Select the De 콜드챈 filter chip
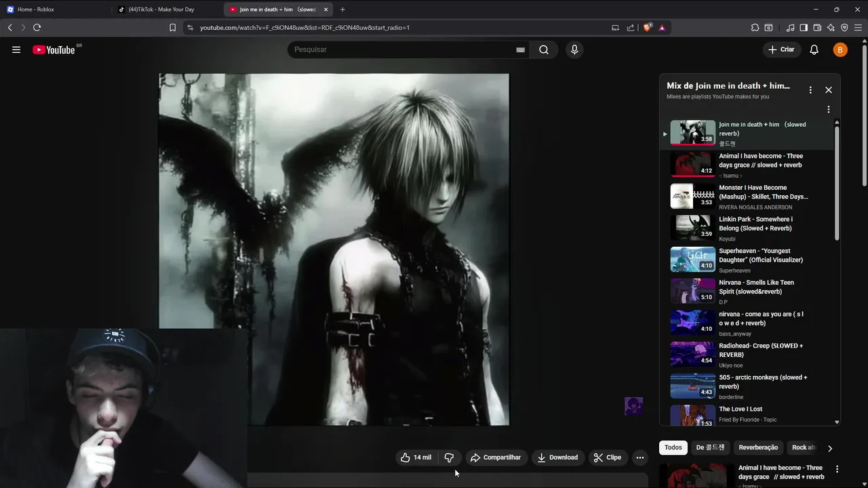This screenshot has width=868, height=488. (x=710, y=447)
